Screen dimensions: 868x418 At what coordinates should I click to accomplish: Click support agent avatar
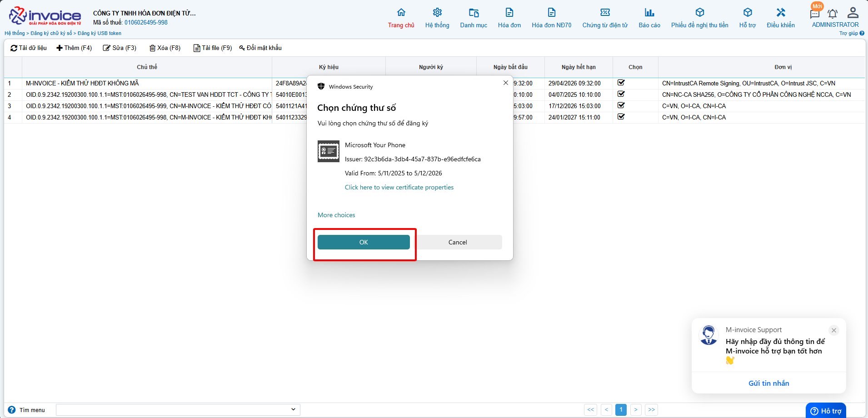708,335
